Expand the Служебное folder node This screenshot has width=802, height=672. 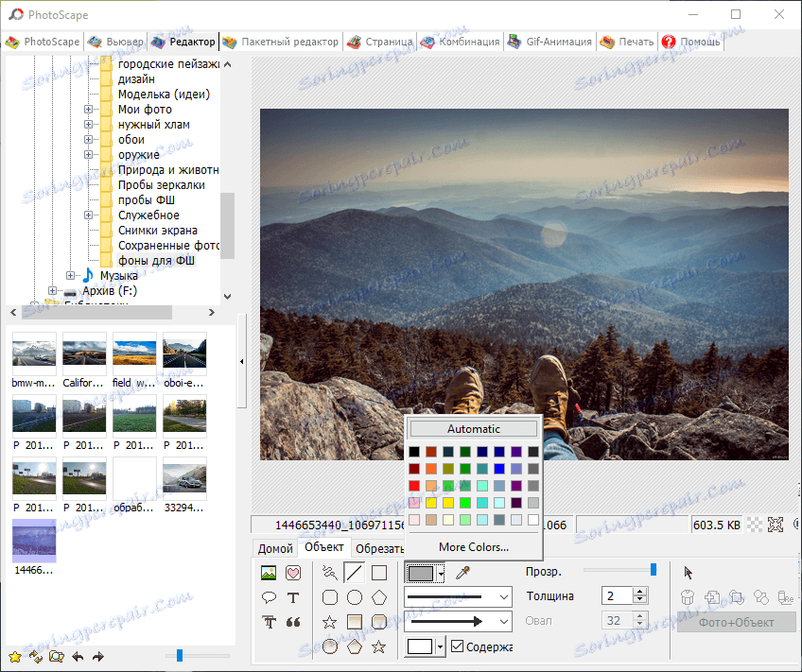coord(89,215)
